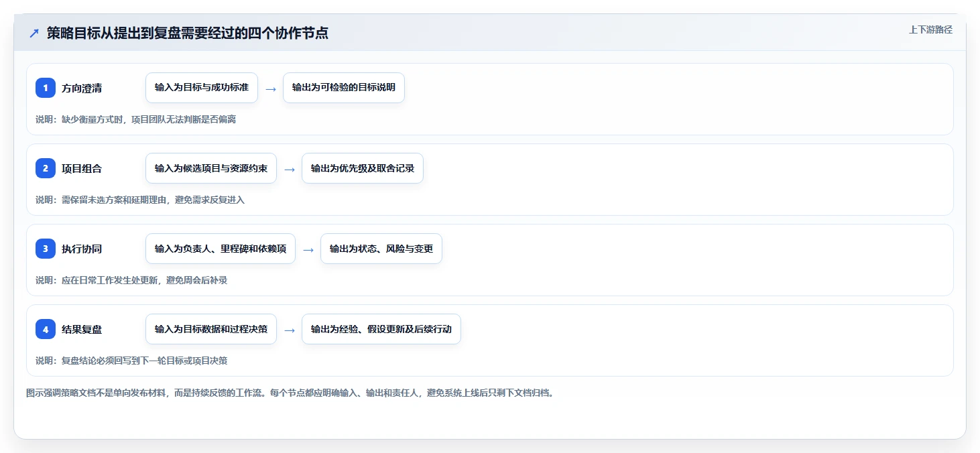
Task: Click the note 需保留未选方案和延期理由
Action: click(114, 200)
